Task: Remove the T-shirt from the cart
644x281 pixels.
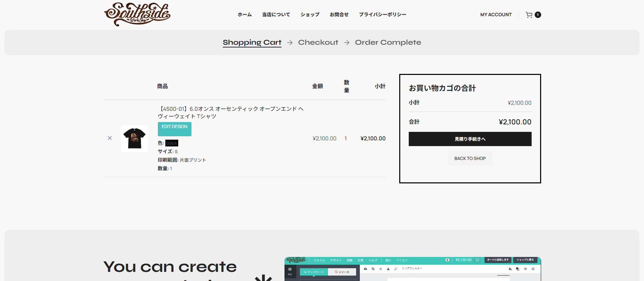Action: (110, 138)
